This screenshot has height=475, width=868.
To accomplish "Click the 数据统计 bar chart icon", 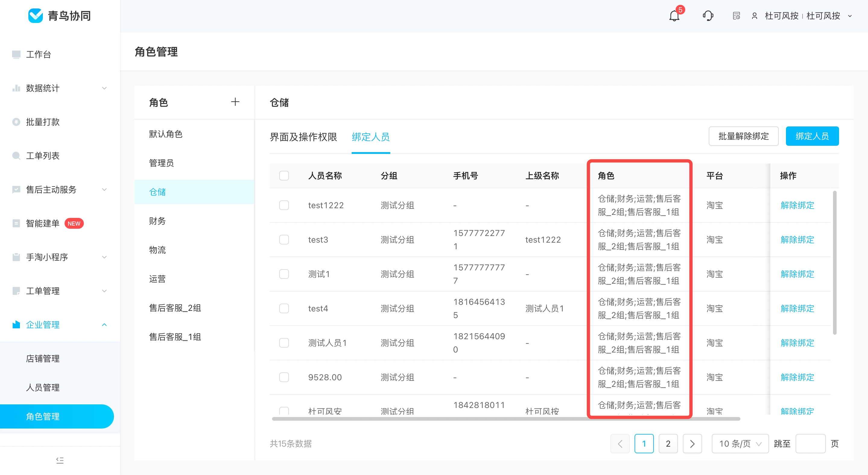I will [x=16, y=88].
